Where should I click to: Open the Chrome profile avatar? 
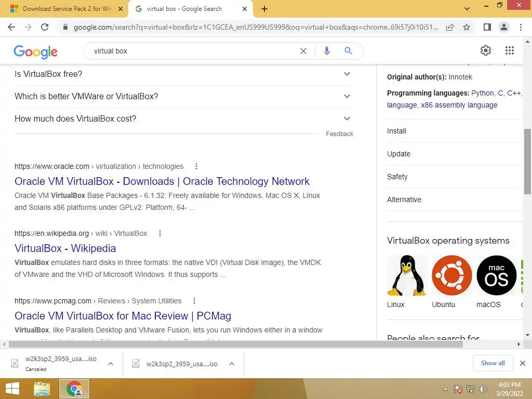[x=504, y=27]
